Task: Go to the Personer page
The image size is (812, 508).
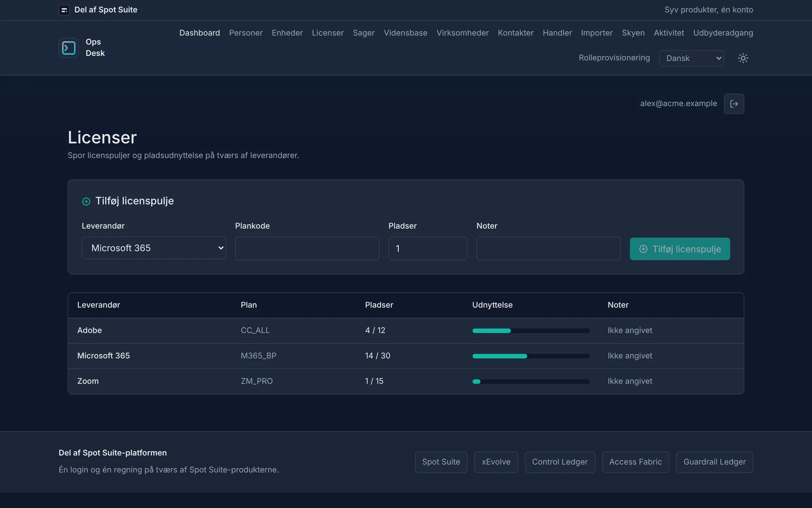Action: pos(246,33)
